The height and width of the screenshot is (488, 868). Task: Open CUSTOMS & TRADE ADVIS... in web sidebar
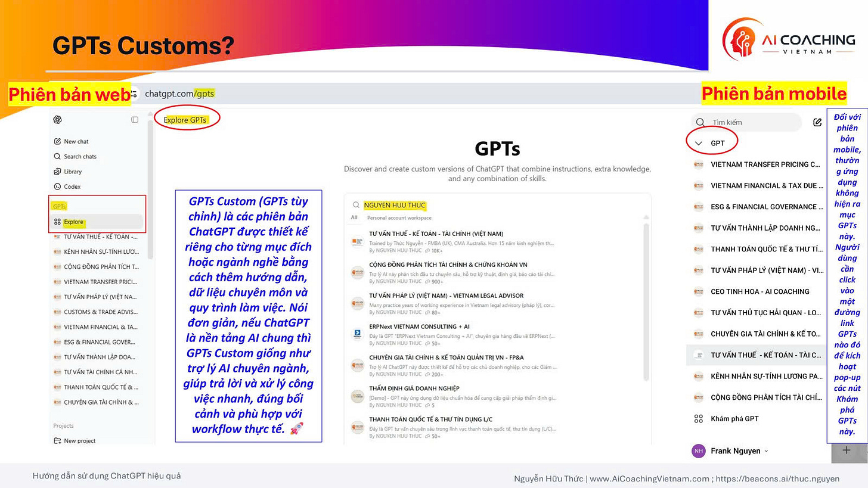(96, 312)
